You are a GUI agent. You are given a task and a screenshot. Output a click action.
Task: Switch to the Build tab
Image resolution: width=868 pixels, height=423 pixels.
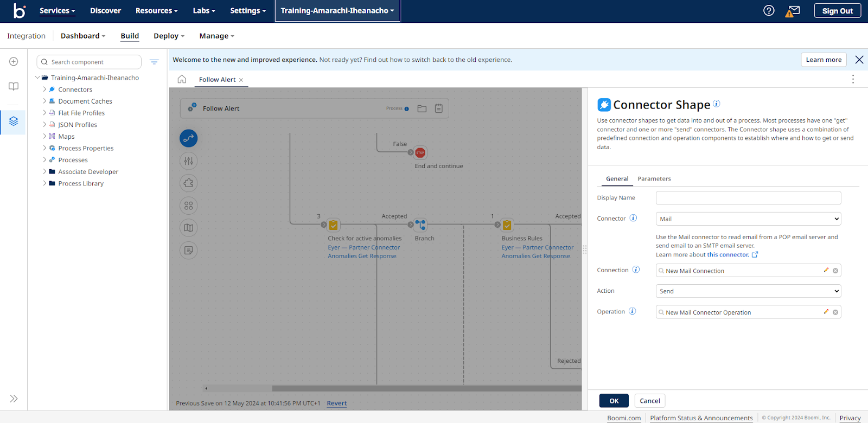130,36
